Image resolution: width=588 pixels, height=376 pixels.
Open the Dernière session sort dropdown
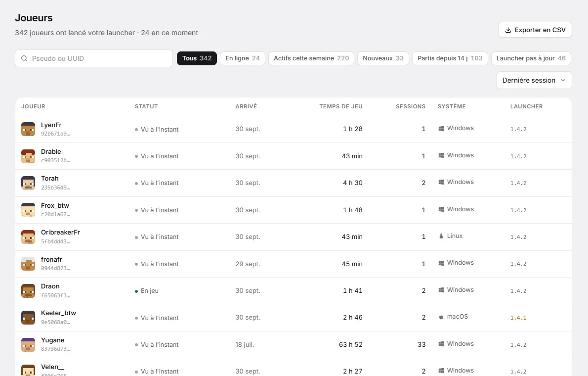click(534, 80)
